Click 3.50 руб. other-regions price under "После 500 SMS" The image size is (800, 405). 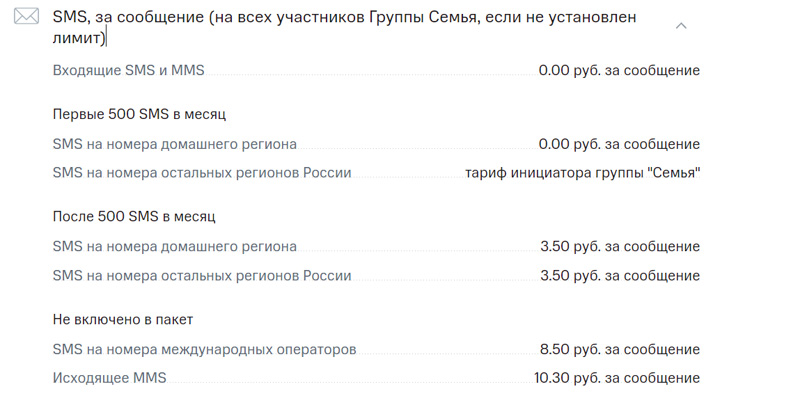point(619,275)
